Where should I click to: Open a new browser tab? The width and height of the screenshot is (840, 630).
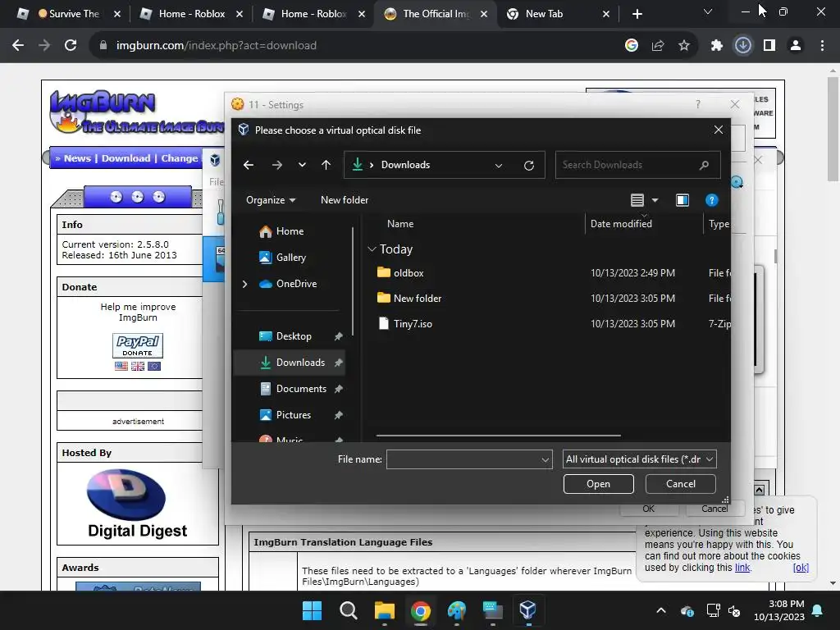point(637,14)
